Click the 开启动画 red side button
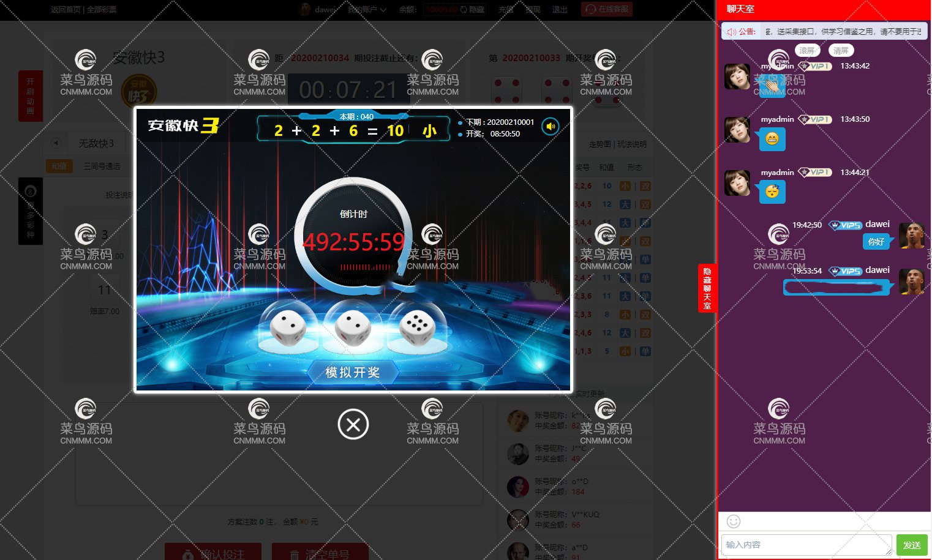Screen dimensions: 932x560 31,96
